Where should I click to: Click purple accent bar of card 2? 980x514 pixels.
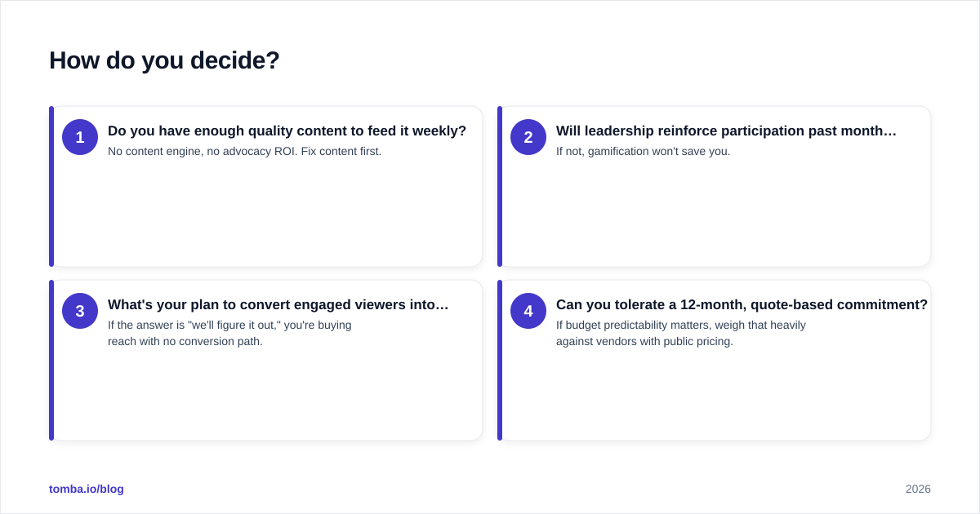pyautogui.click(x=500, y=186)
